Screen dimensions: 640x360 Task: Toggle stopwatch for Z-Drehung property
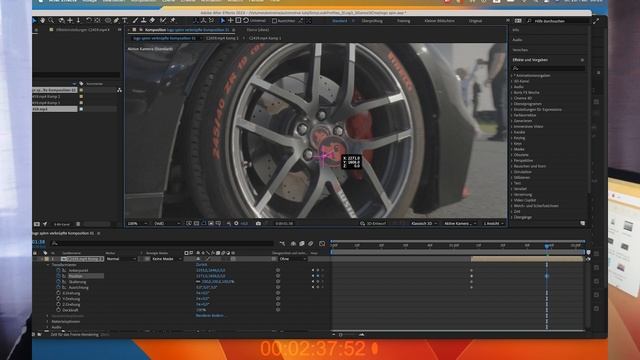[x=58, y=304]
